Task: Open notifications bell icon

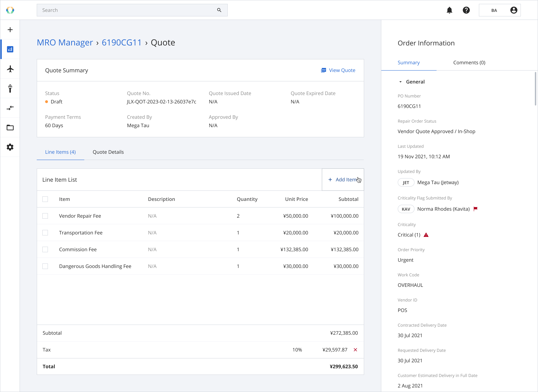Action: point(449,10)
